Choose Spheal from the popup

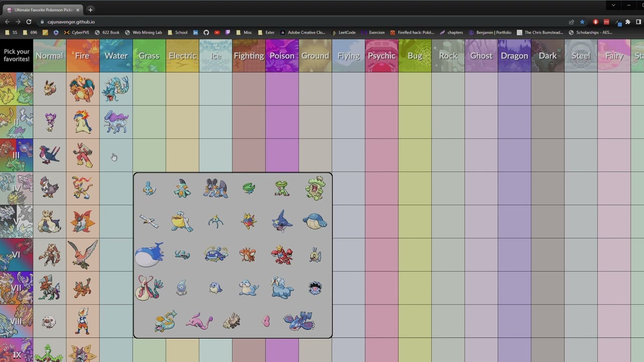215,288
